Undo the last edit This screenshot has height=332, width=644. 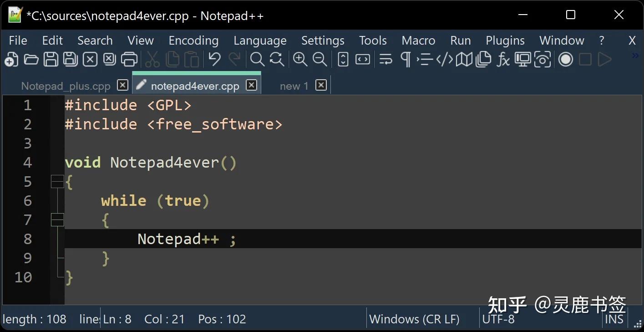click(x=214, y=59)
